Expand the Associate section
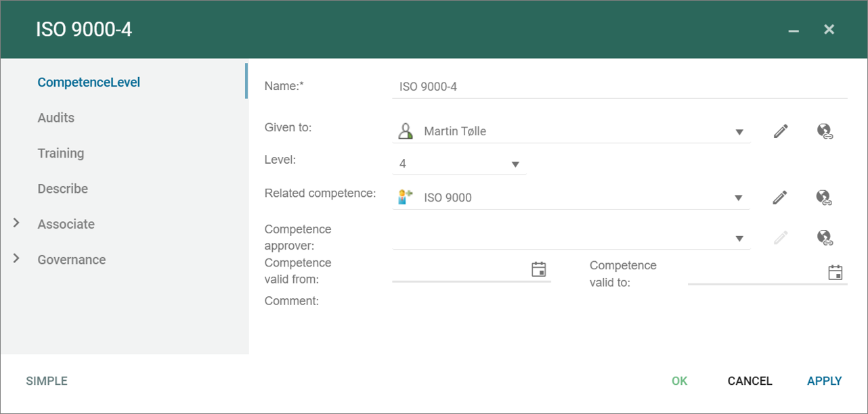The width and height of the screenshot is (868, 414). [x=17, y=223]
